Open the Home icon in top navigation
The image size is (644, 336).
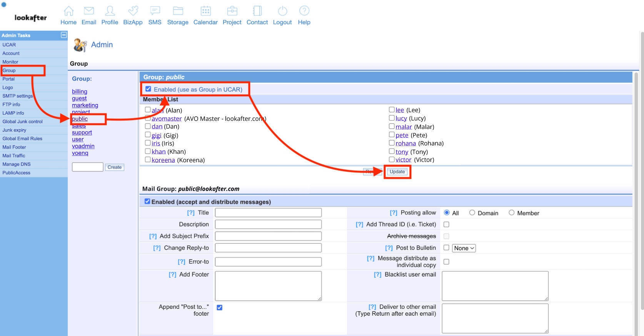[68, 11]
